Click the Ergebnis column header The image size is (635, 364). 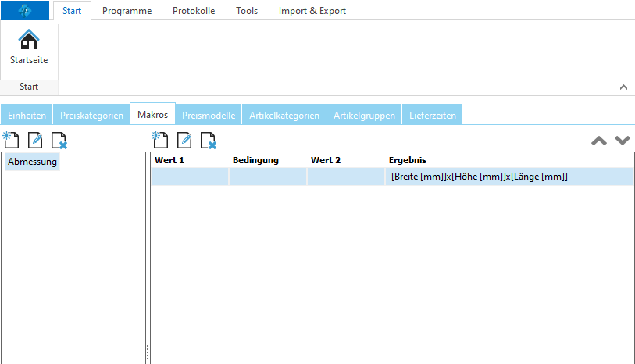[407, 160]
